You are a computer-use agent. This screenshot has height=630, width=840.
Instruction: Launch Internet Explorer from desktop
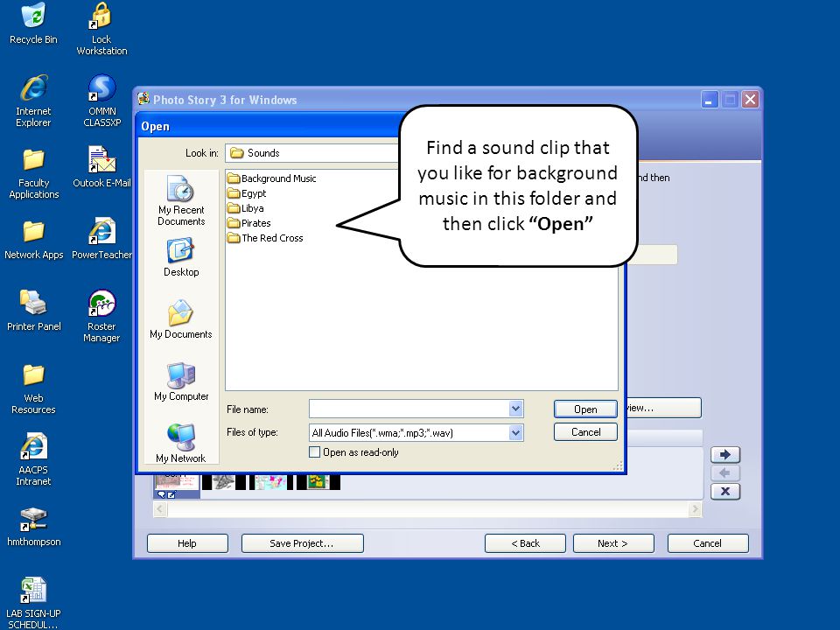coord(33,101)
